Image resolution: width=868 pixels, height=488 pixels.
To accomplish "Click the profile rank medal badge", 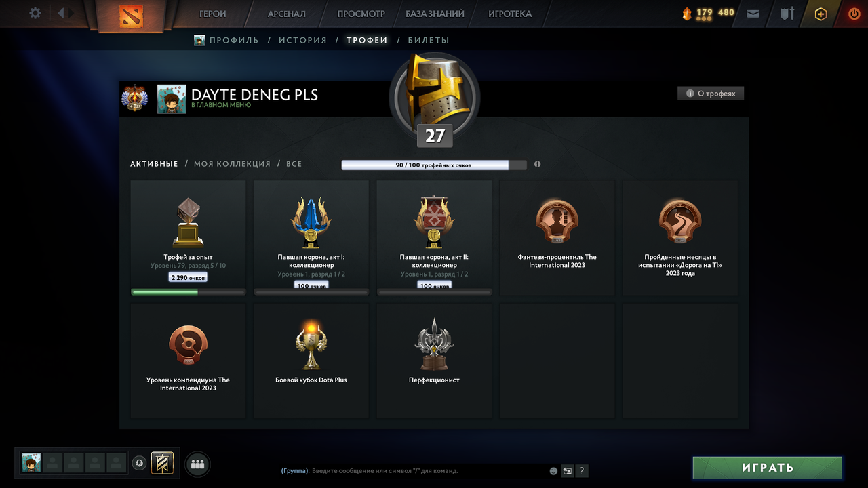I will (x=135, y=98).
